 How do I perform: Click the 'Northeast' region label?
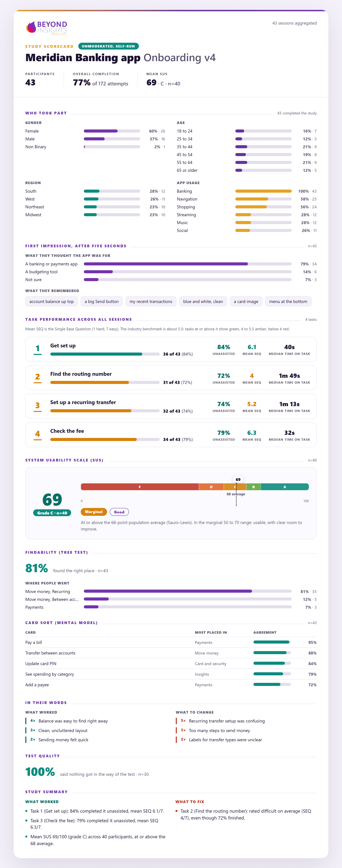point(35,207)
